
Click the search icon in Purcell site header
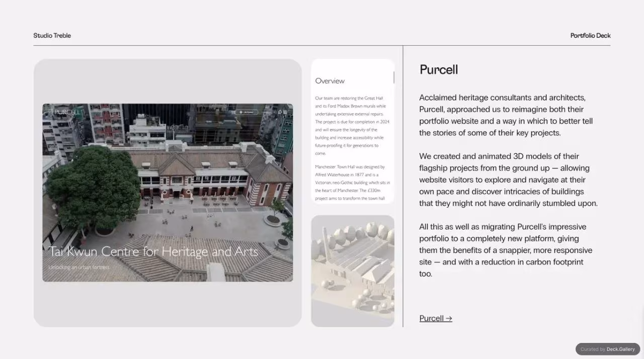point(280,112)
